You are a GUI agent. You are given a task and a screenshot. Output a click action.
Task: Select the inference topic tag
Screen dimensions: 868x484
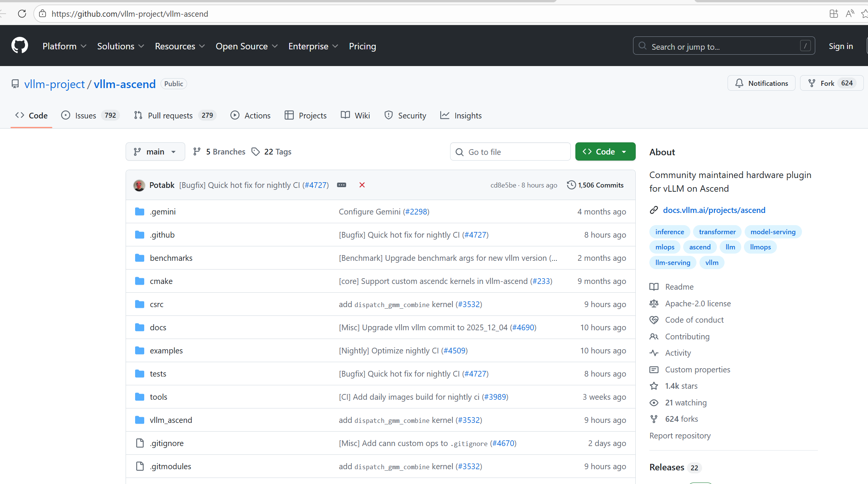670,232
